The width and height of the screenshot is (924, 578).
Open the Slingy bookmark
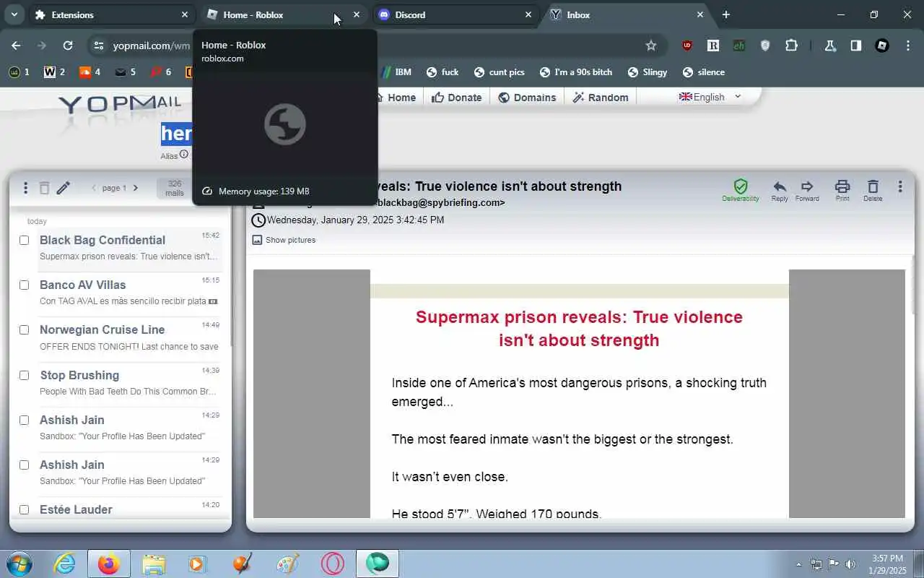648,72
